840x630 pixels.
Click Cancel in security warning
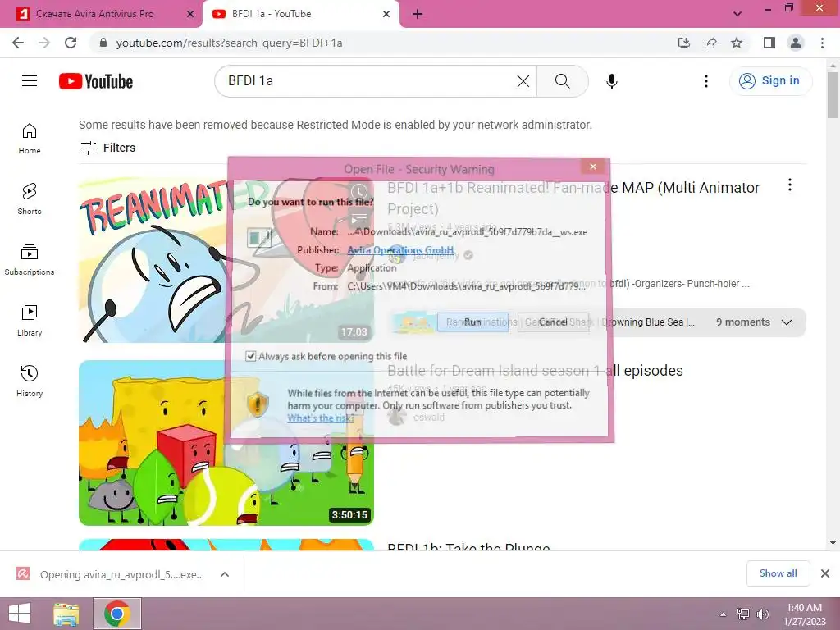[x=553, y=322]
